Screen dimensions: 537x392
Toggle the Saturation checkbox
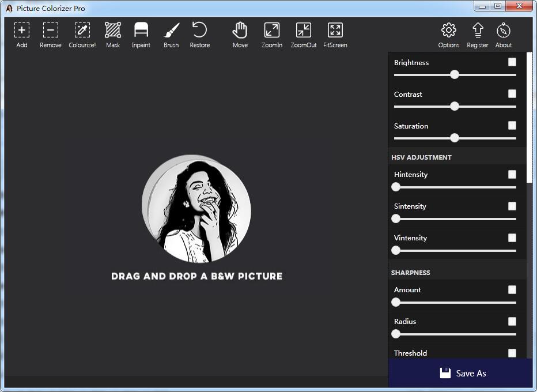click(512, 125)
